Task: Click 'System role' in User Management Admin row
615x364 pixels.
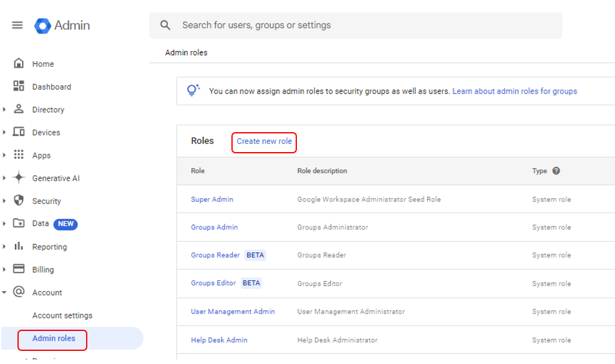Action: tap(551, 312)
